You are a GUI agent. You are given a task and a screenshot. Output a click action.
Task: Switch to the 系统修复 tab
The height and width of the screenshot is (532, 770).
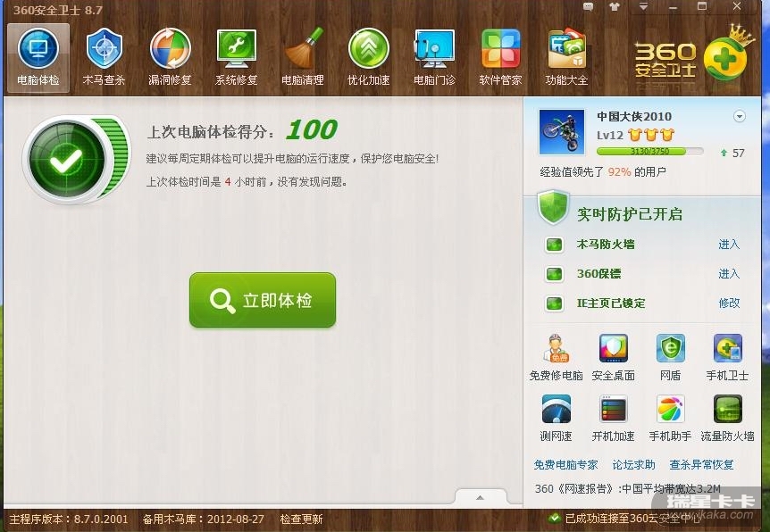pyautogui.click(x=236, y=58)
